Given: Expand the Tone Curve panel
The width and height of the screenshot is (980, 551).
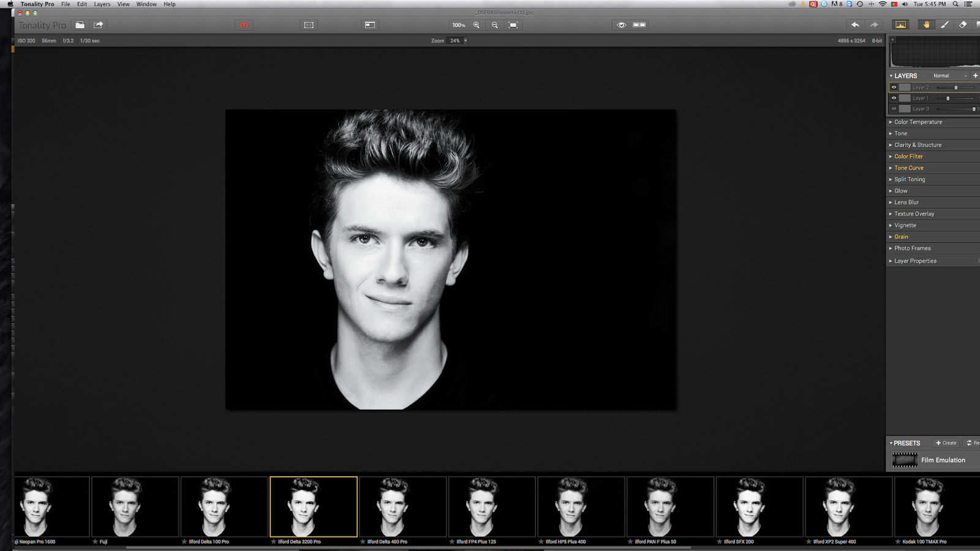Looking at the screenshot, I should coord(908,168).
